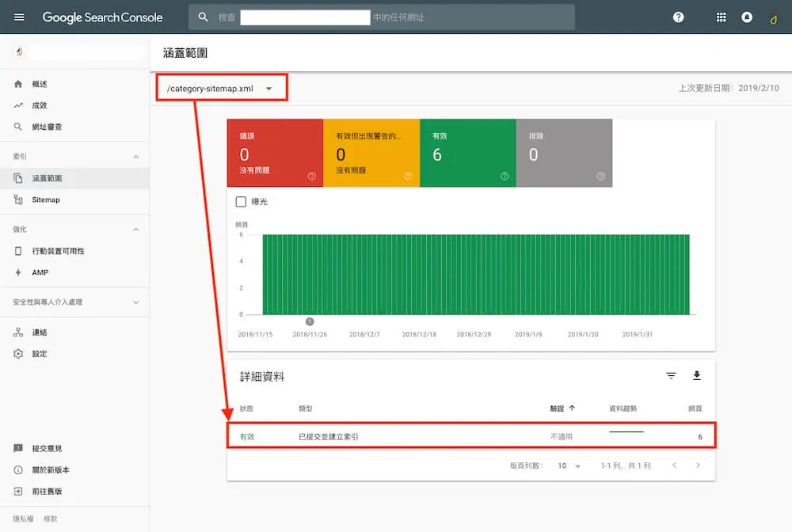Image resolution: width=792 pixels, height=532 pixels.
Task: Click the 行動裝置可用性 phone icon
Action: point(18,251)
